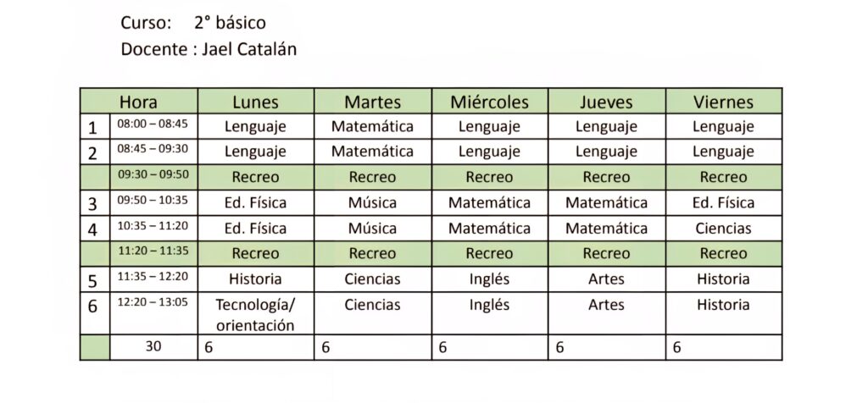
Task: Click the 08:00 – 08:45 time cell
Action: [153, 127]
